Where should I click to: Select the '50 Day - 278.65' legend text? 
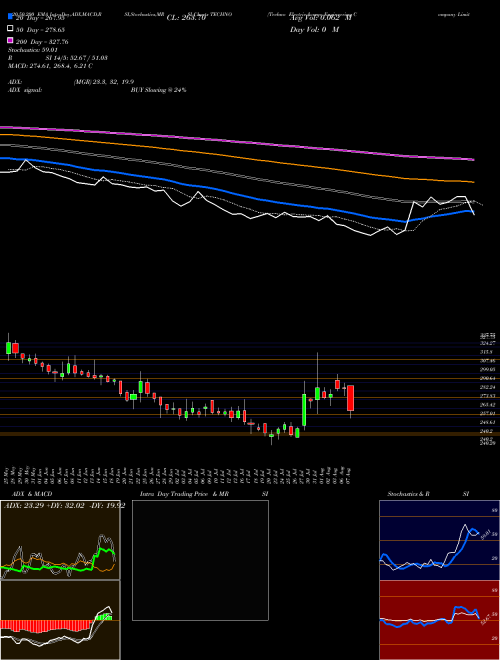coord(40,30)
